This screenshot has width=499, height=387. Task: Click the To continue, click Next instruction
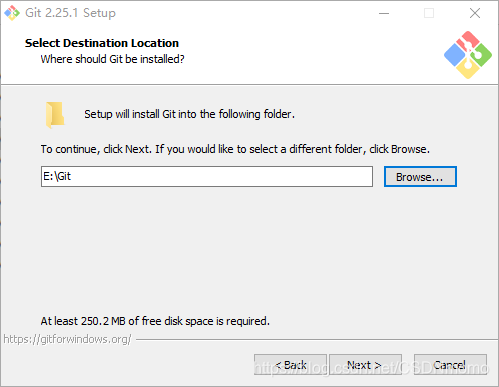click(x=235, y=149)
